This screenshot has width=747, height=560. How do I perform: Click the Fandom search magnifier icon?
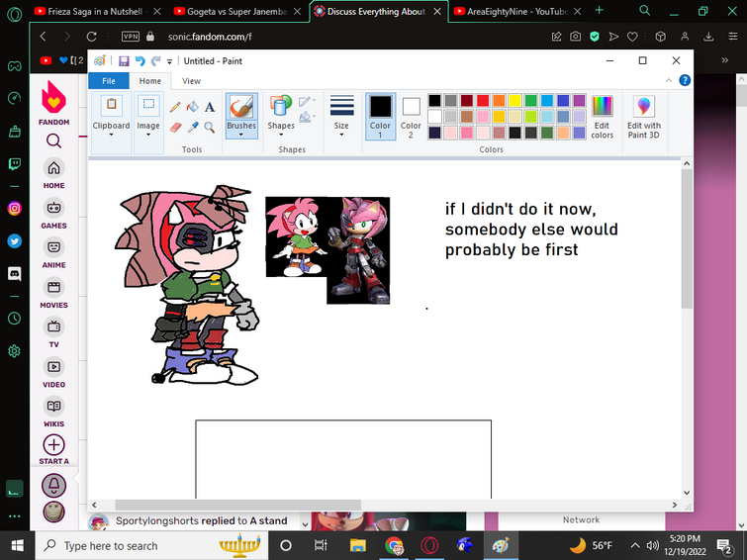[x=53, y=141]
